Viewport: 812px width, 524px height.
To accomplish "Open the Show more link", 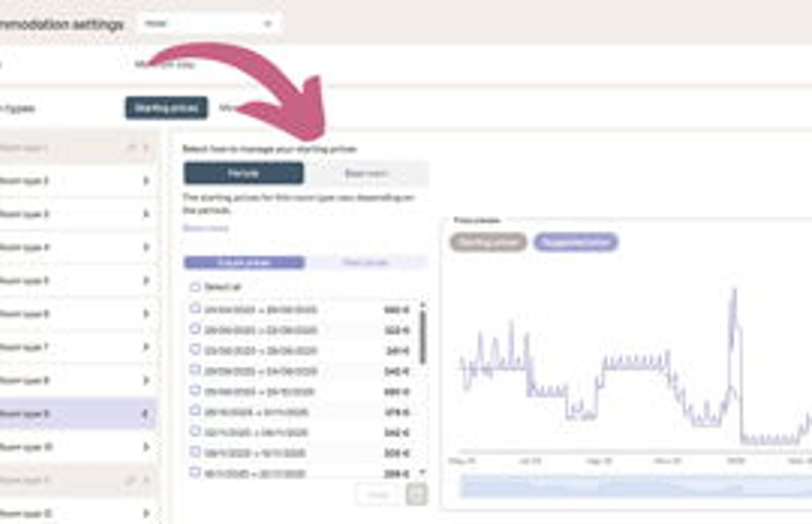I will pyautogui.click(x=206, y=228).
